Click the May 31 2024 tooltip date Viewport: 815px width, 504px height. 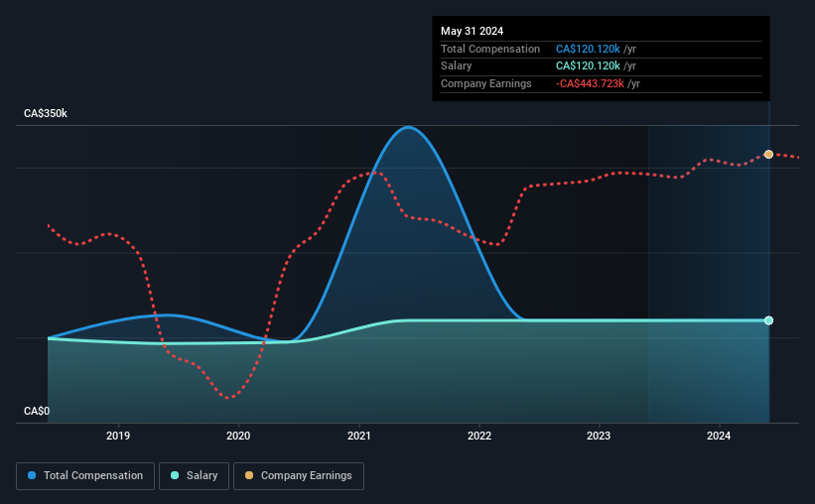[472, 31]
